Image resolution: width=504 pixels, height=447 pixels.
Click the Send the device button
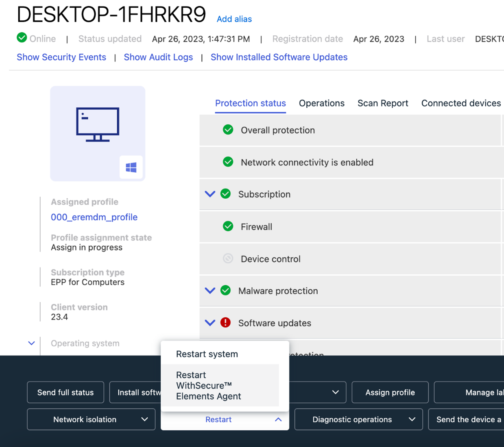coord(466,419)
